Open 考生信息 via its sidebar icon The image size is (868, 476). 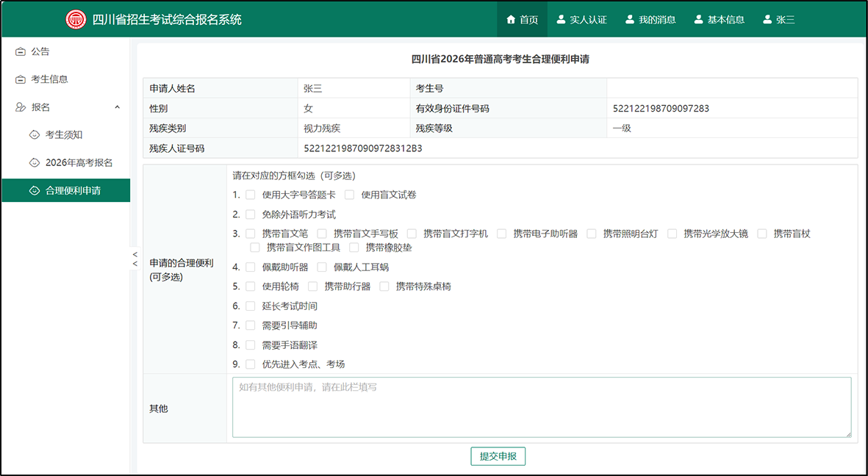coord(20,79)
